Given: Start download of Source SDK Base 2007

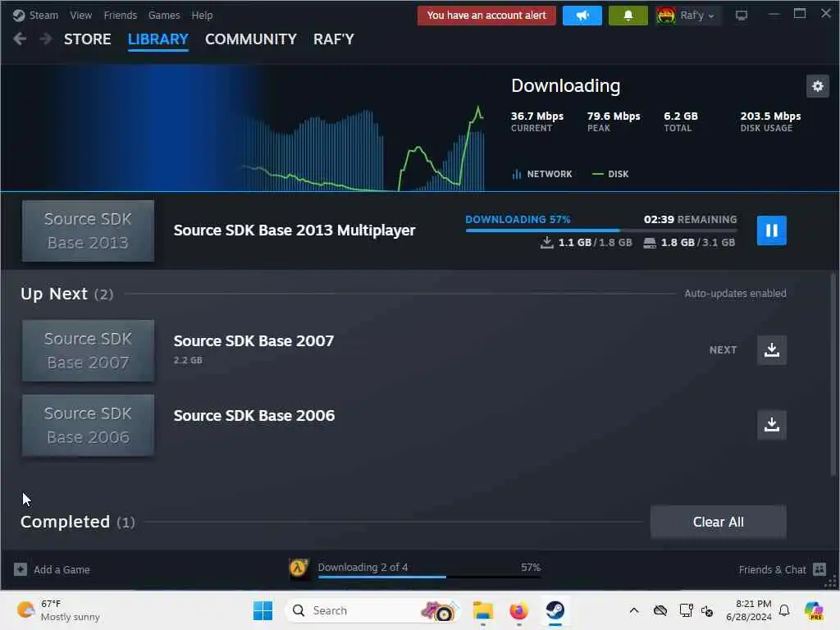Looking at the screenshot, I should point(771,349).
